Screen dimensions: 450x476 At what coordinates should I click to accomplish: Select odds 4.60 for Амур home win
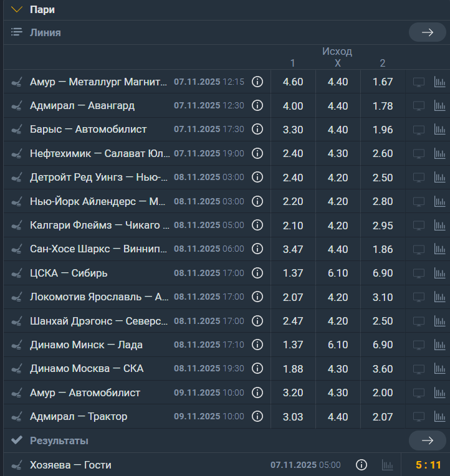click(x=293, y=82)
